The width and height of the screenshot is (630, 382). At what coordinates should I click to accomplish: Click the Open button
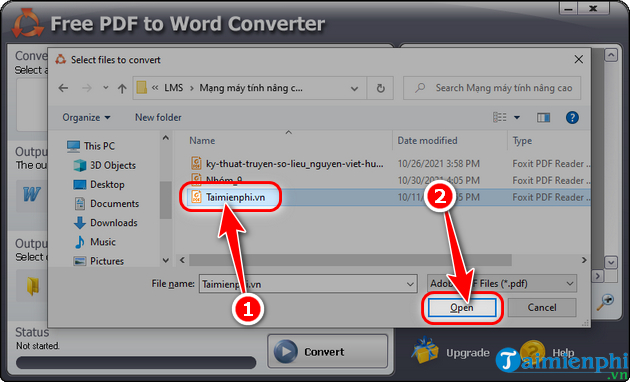pos(462,308)
